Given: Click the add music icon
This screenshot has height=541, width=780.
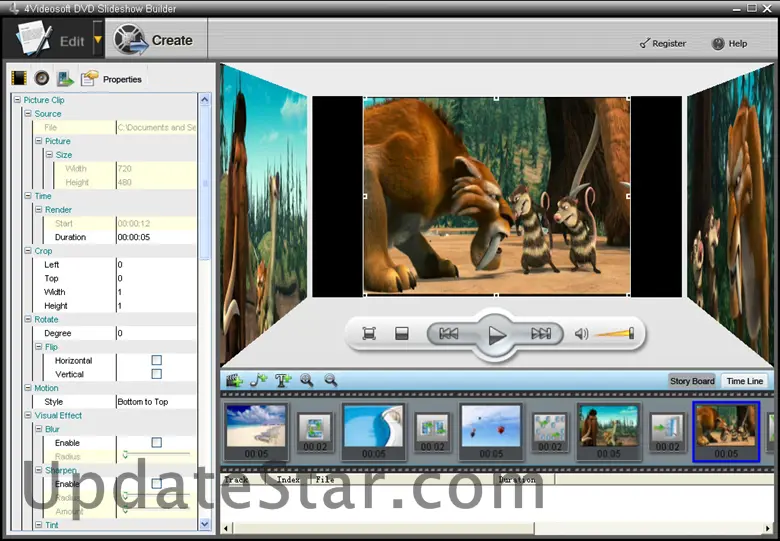Looking at the screenshot, I should [x=259, y=381].
